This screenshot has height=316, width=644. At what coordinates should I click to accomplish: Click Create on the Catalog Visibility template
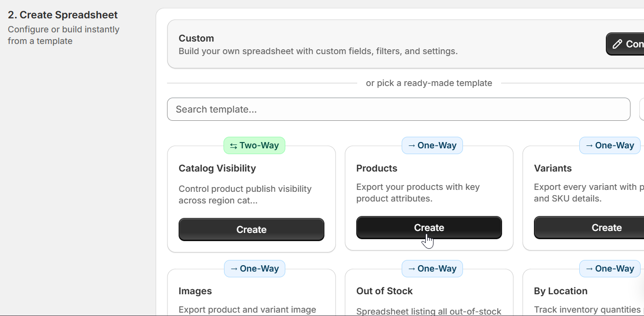click(251, 230)
